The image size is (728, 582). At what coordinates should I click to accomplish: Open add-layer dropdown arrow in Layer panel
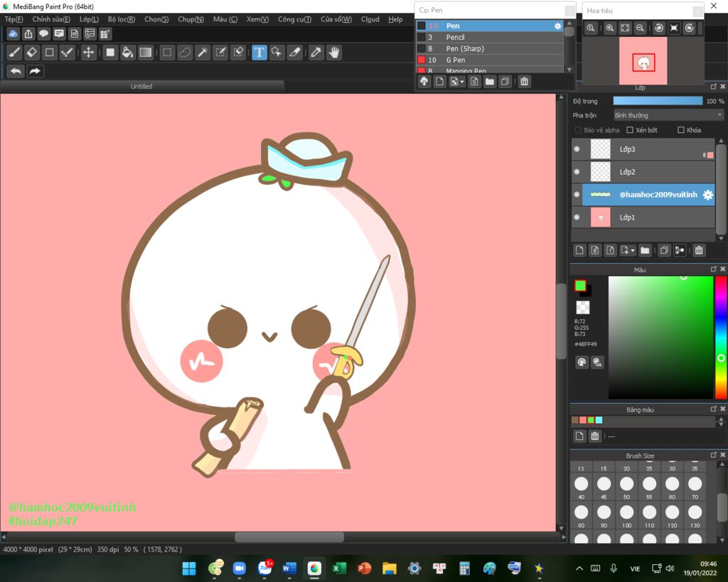(633, 251)
